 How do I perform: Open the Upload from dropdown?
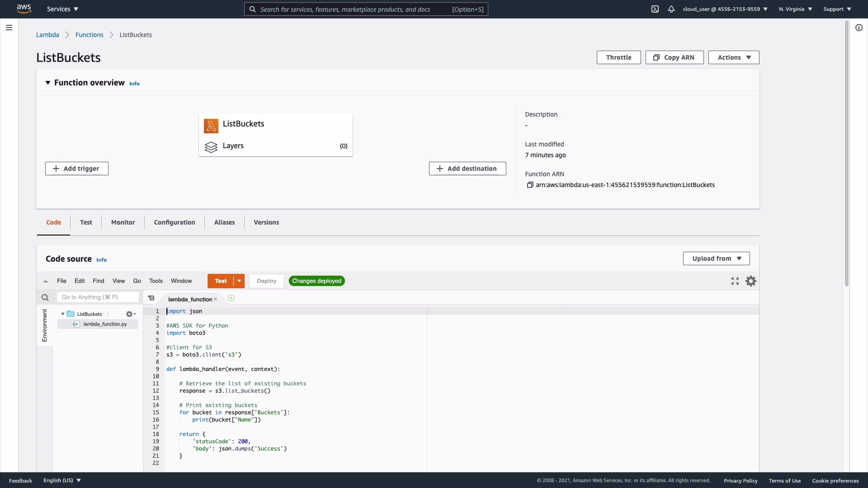pos(716,258)
